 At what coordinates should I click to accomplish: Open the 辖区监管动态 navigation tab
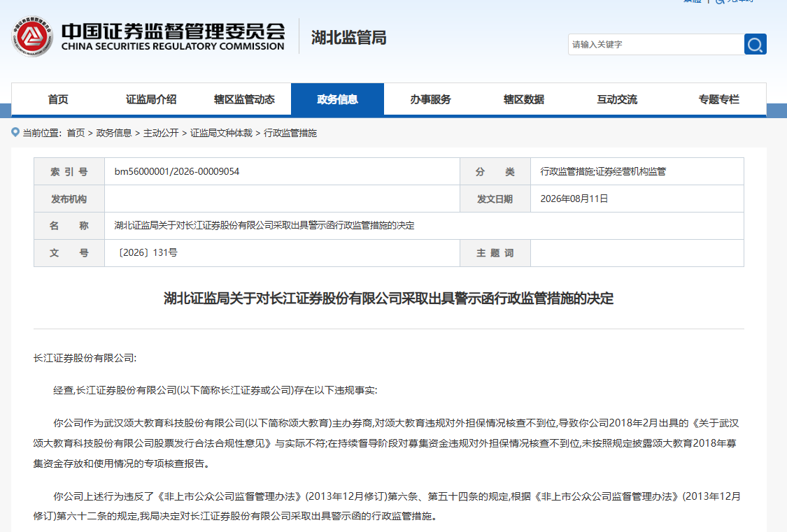coord(244,99)
